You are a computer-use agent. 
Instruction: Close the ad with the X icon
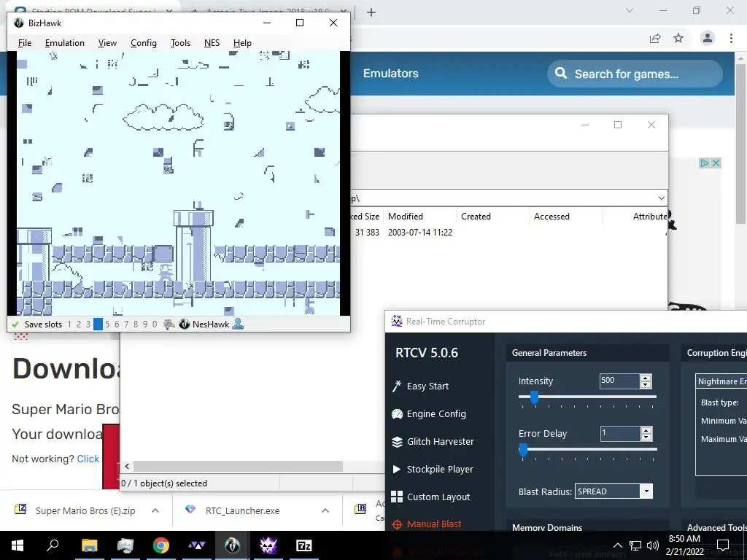716,163
